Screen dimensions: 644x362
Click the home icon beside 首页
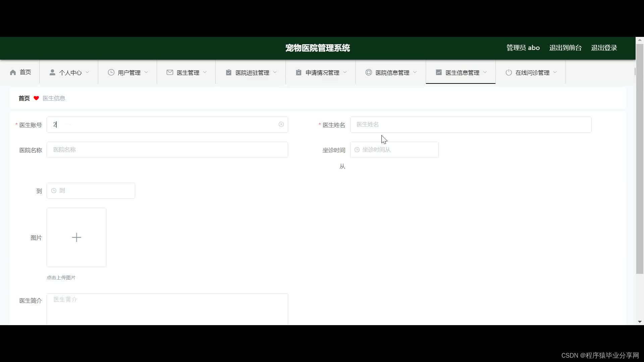coord(13,72)
